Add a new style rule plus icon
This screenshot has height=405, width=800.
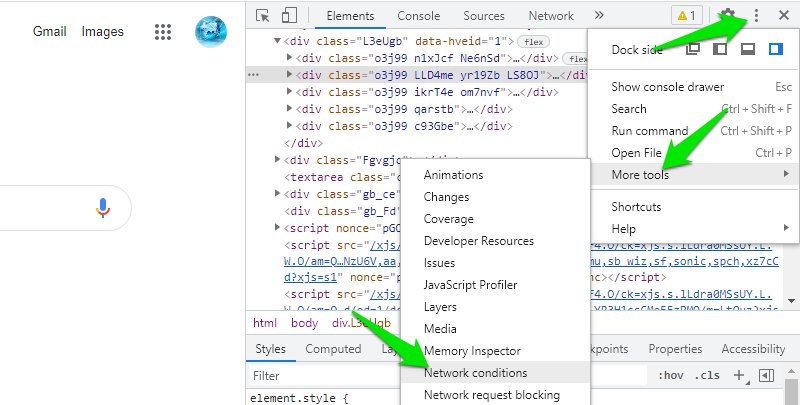click(738, 375)
